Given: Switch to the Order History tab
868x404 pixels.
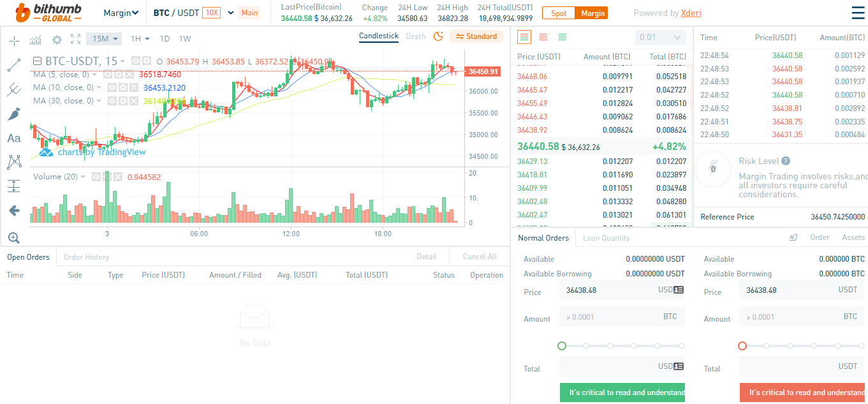Looking at the screenshot, I should tap(86, 257).
